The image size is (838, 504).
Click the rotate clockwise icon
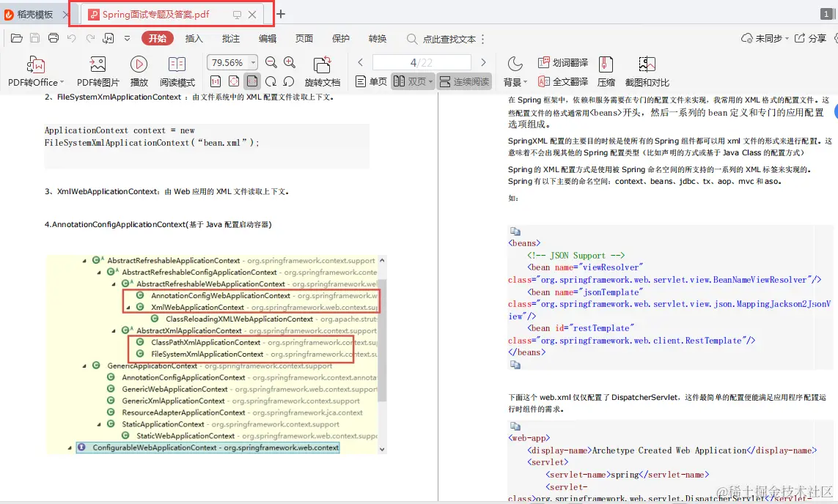pyautogui.click(x=271, y=81)
